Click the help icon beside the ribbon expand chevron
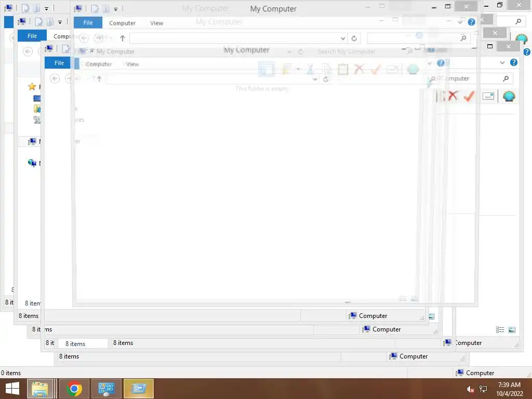Viewport: 532px width, 399px height. pos(514,62)
